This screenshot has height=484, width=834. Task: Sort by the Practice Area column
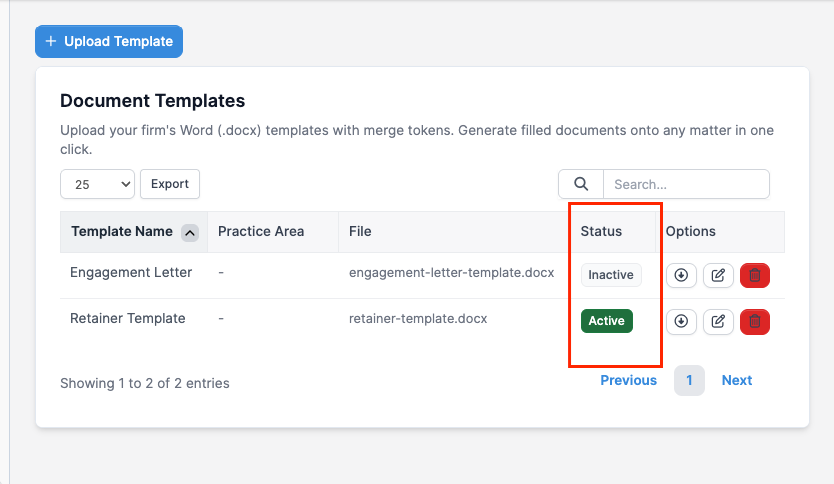click(x=273, y=231)
